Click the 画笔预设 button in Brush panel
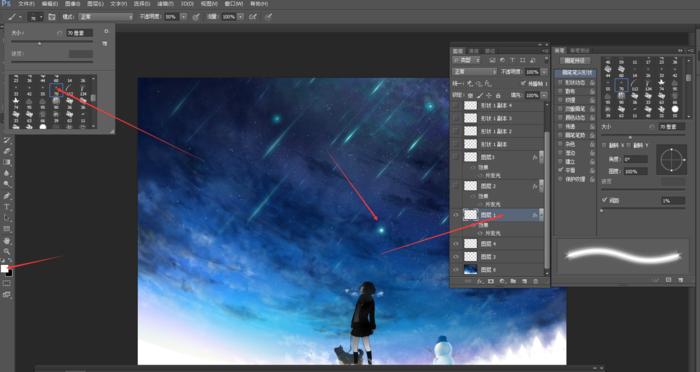The width and height of the screenshot is (700, 372). (575, 60)
